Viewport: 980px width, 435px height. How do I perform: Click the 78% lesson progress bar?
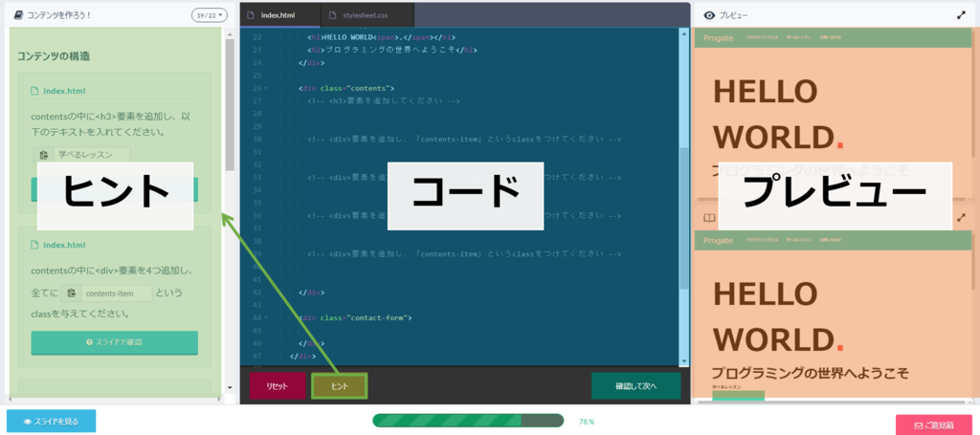[468, 421]
